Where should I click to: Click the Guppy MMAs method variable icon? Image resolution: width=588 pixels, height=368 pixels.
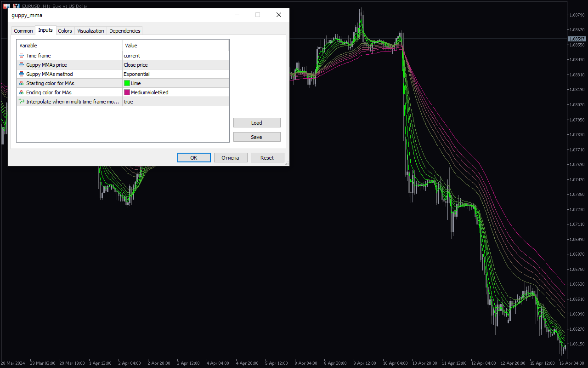(x=22, y=74)
